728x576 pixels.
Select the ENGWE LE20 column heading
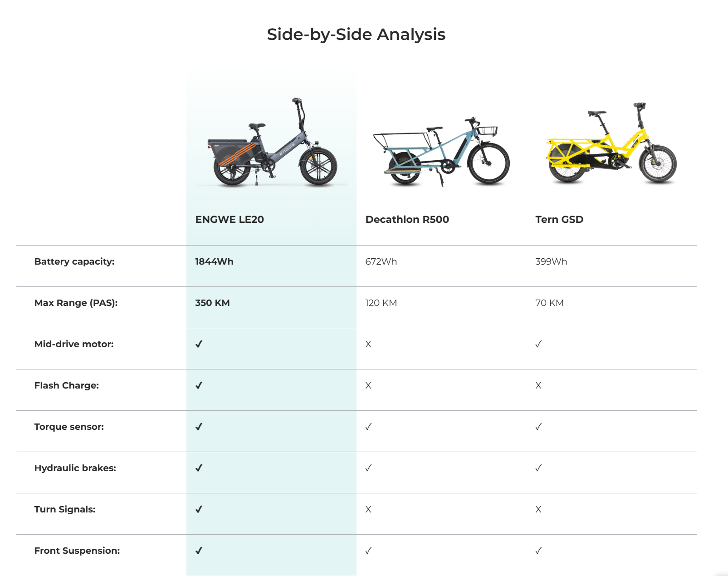(x=230, y=220)
